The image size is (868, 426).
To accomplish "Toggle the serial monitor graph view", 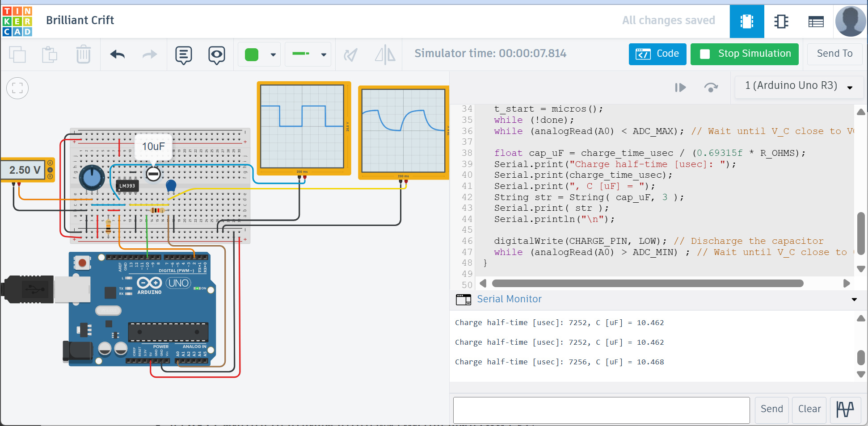I will [845, 409].
